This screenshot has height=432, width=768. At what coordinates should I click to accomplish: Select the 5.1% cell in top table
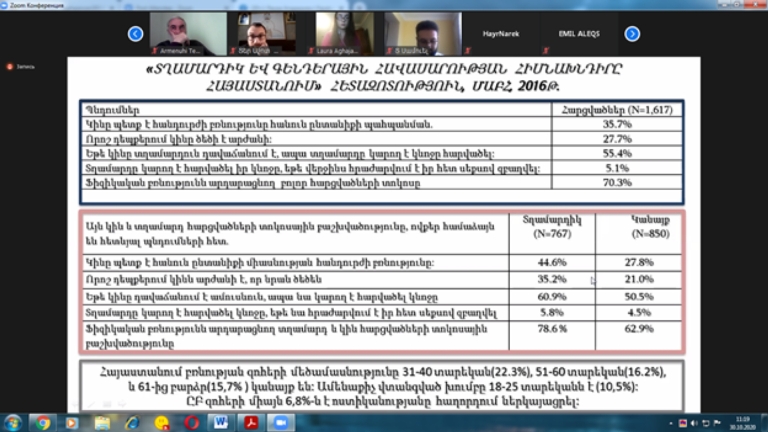(x=617, y=168)
